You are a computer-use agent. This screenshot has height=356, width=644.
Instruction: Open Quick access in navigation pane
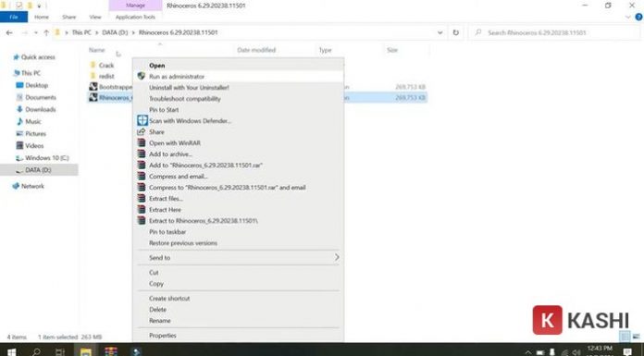[38, 57]
